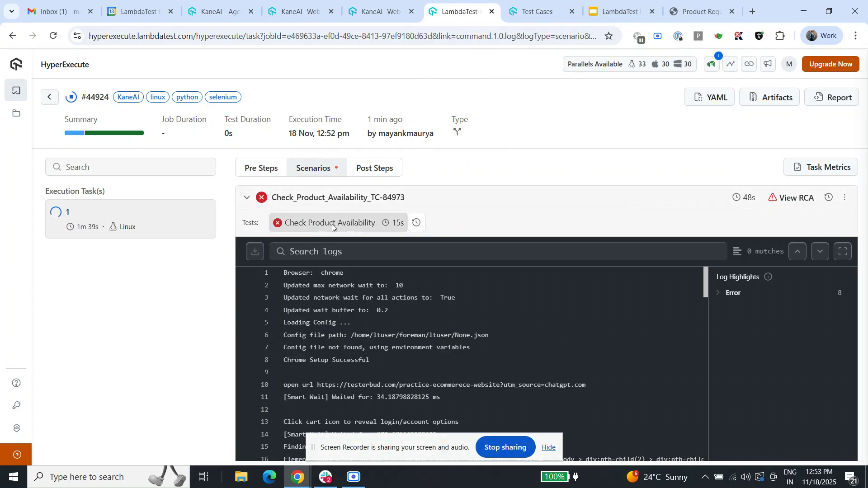The image size is (868, 488).
Task: Jump to next log match with down chevron
Action: [x=820, y=251]
